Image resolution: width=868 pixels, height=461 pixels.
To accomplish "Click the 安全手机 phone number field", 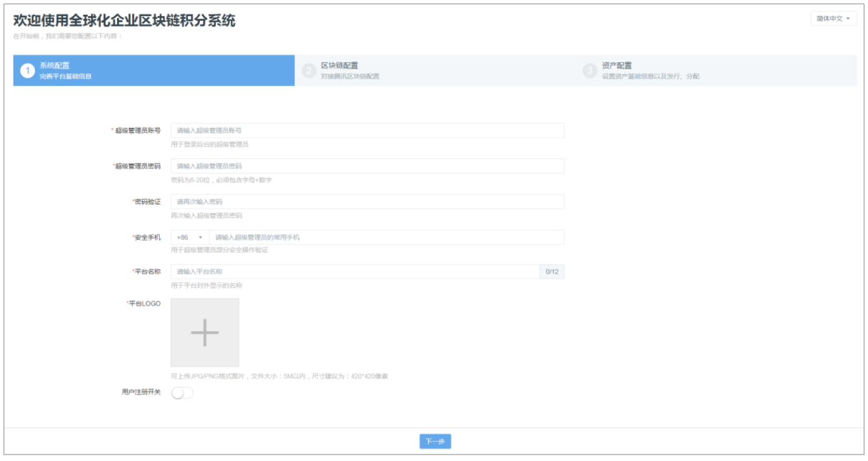I will click(x=386, y=237).
